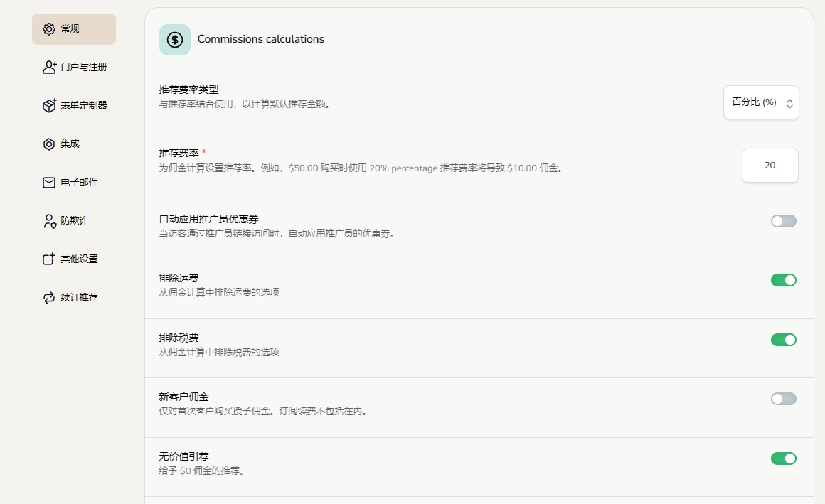Image resolution: width=825 pixels, height=504 pixels.
Task: Click the 门户与注册 person icon
Action: point(48,67)
